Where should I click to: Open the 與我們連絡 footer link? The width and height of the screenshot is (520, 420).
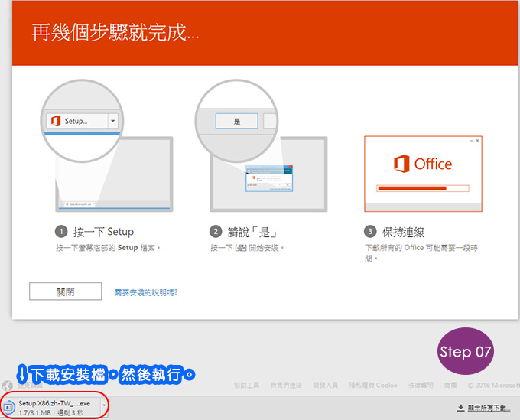pos(286,385)
